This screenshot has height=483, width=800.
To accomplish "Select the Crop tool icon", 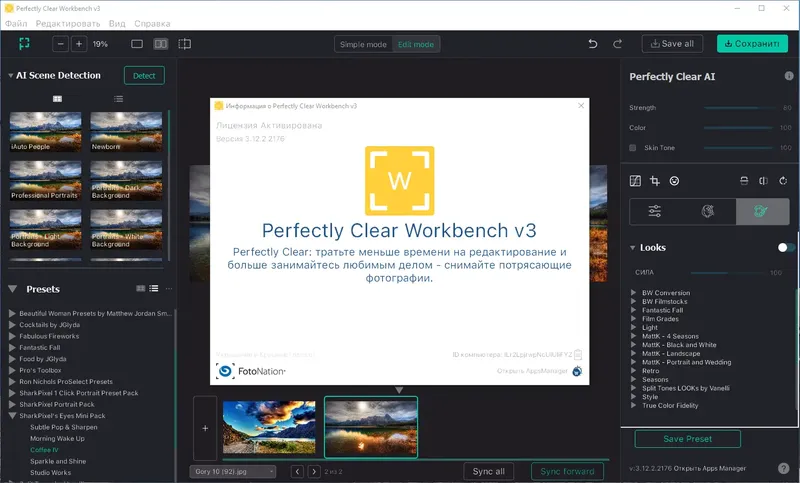I will 655,181.
